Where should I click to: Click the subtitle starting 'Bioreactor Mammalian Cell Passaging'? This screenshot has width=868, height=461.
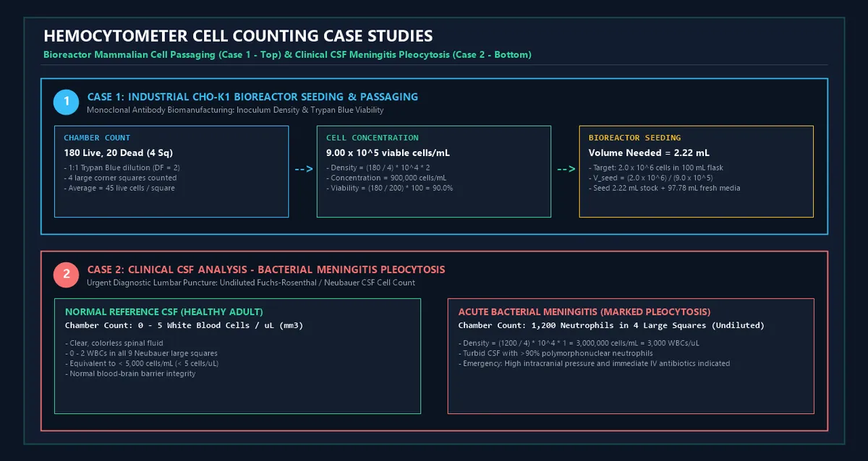(x=287, y=55)
